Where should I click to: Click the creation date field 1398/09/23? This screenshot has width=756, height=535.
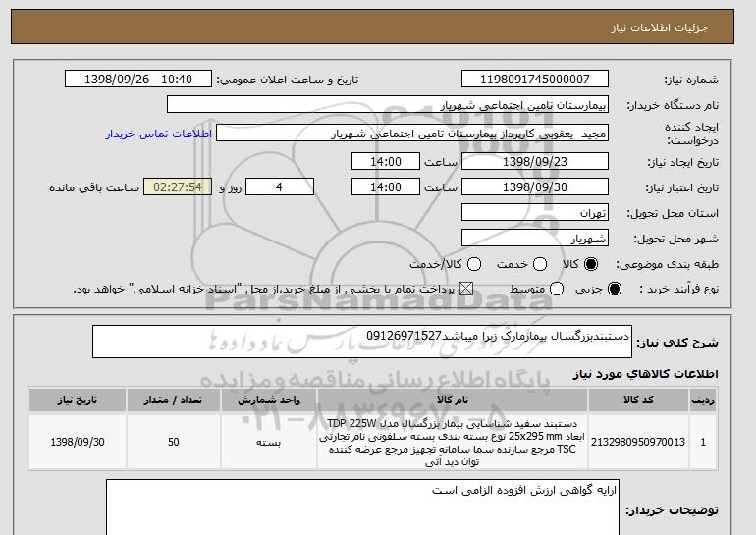pos(535,161)
